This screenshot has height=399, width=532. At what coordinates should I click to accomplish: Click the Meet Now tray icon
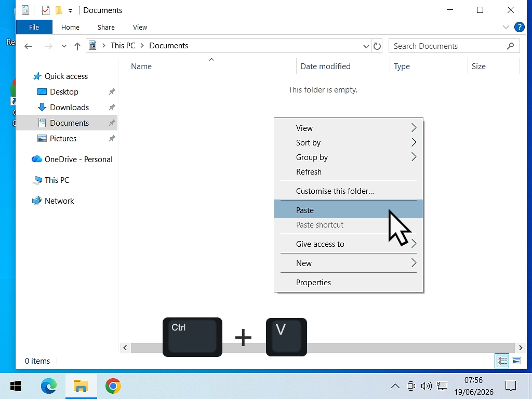tap(411, 386)
